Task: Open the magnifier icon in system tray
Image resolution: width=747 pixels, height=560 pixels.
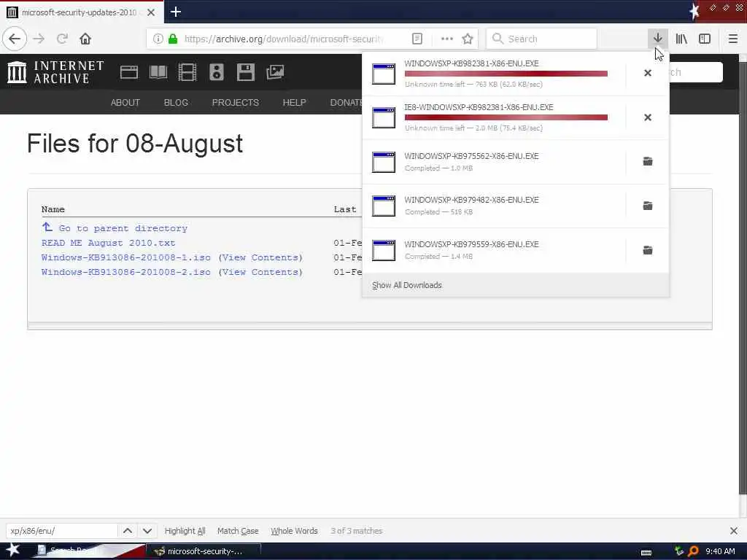Action: 693,551
